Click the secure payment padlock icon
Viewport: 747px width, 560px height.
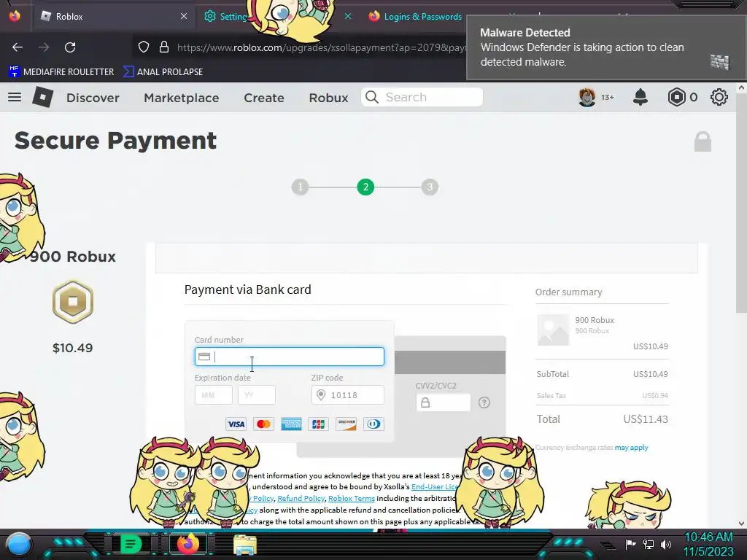point(703,141)
